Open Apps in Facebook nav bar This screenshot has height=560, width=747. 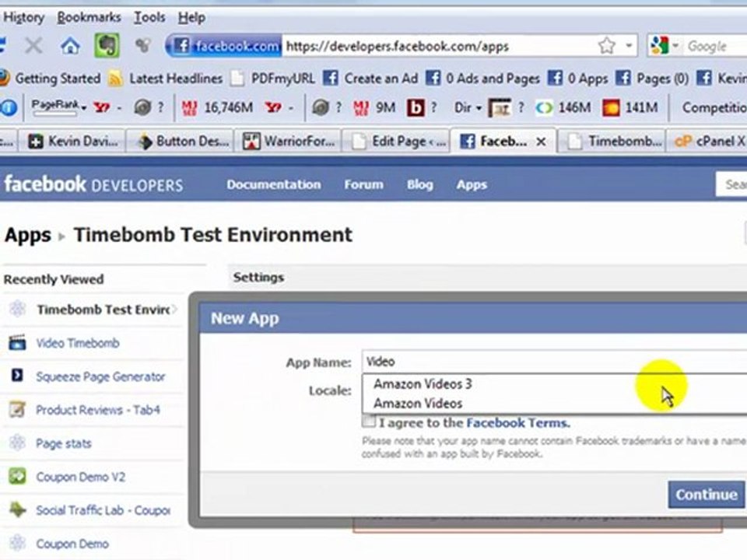(x=472, y=185)
